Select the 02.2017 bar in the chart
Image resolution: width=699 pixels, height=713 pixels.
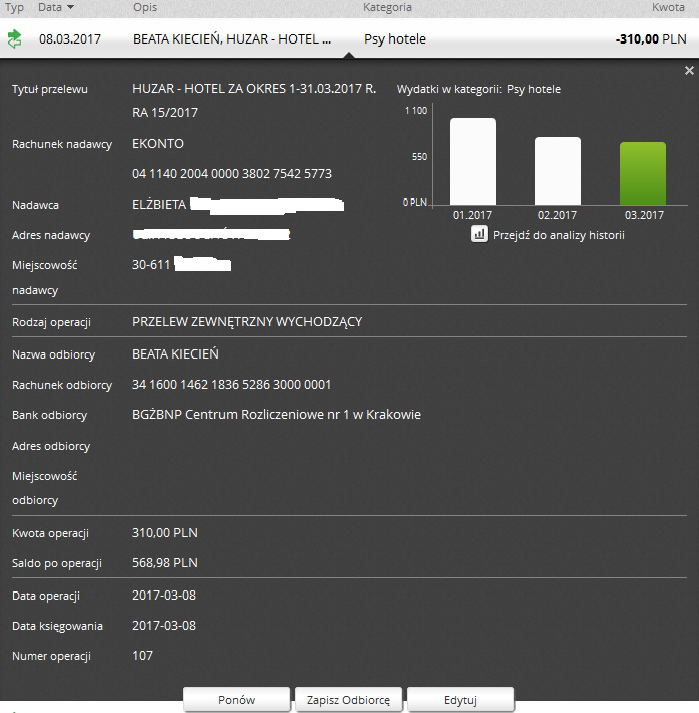558,171
